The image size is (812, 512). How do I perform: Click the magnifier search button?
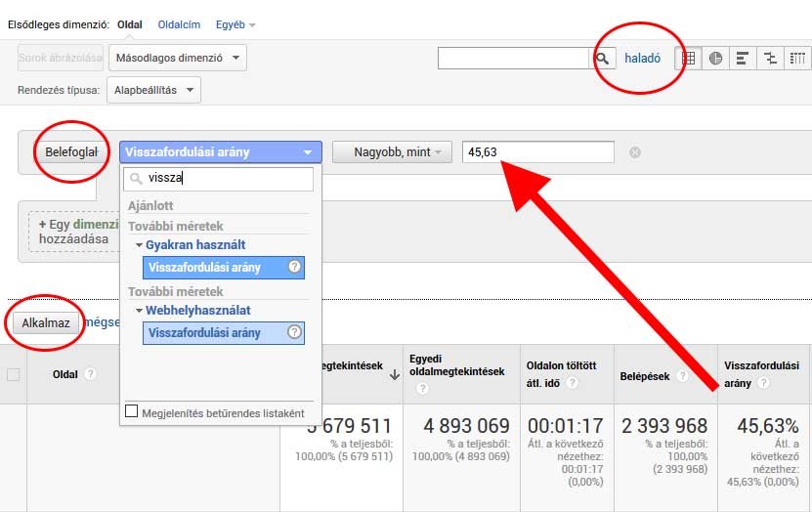click(x=605, y=58)
